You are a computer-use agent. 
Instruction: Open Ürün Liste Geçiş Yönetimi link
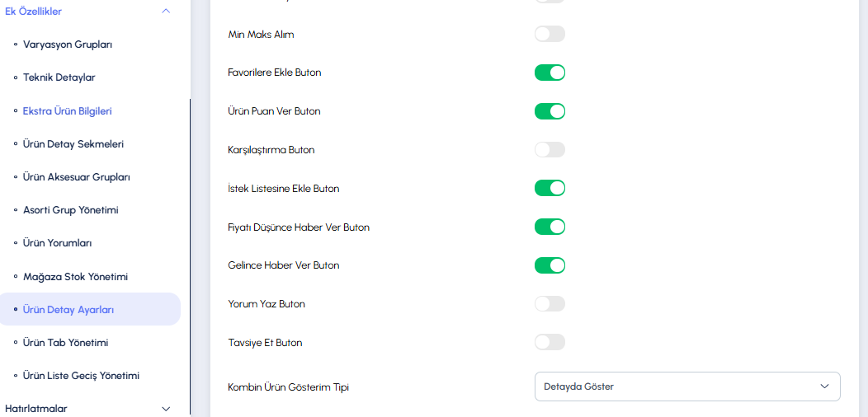pyautogui.click(x=81, y=376)
